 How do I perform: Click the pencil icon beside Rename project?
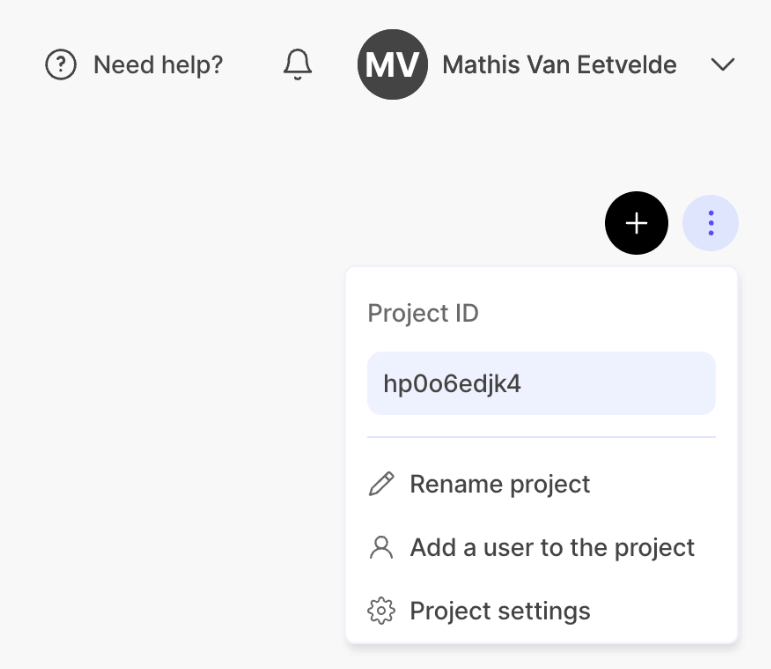click(381, 485)
